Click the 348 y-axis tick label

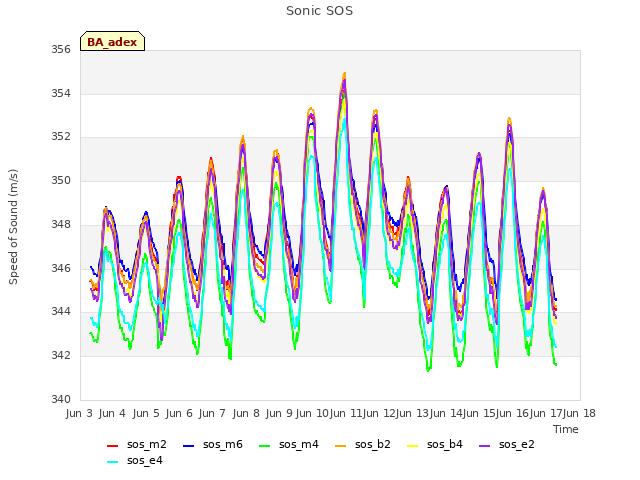(61, 224)
